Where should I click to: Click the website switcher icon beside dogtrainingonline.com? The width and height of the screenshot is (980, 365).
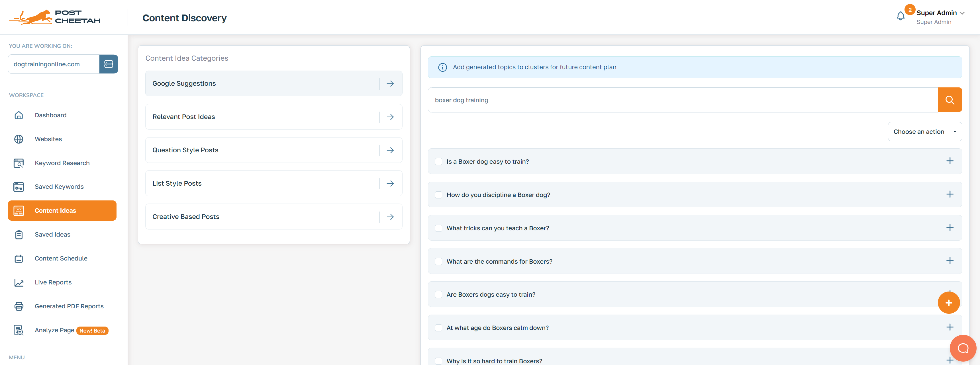pos(109,64)
